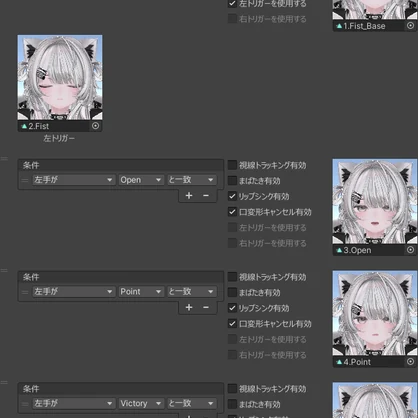This screenshot has height=418, width=418.
Task: Uncheck 左トリガーを使用する at the top
Action: [x=232, y=4]
